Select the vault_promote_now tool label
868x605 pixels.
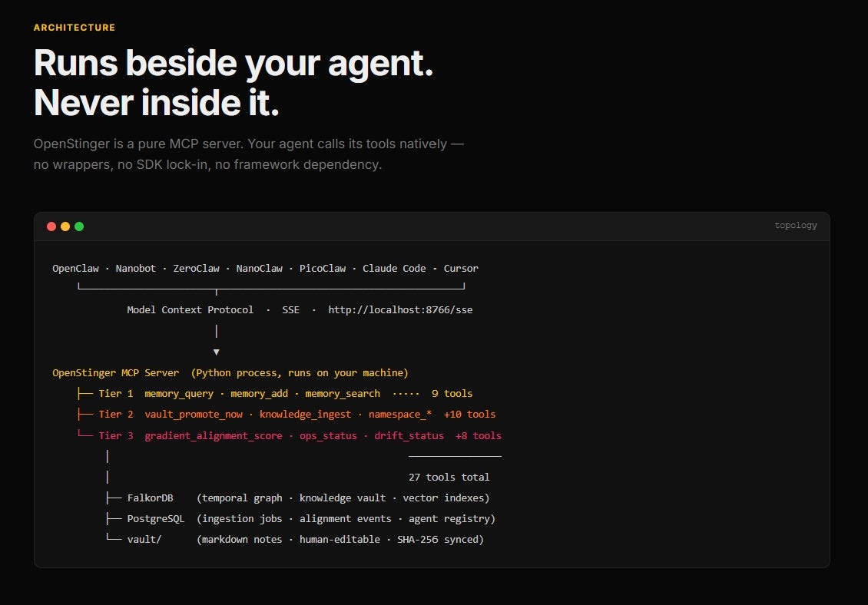point(194,414)
